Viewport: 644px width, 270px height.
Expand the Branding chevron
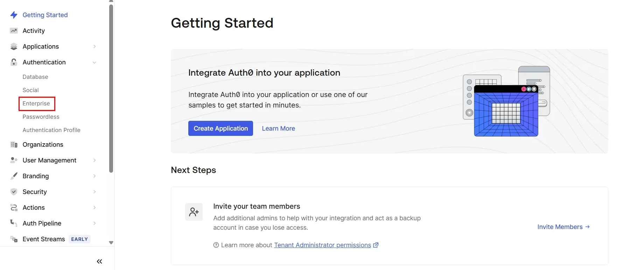point(94,176)
